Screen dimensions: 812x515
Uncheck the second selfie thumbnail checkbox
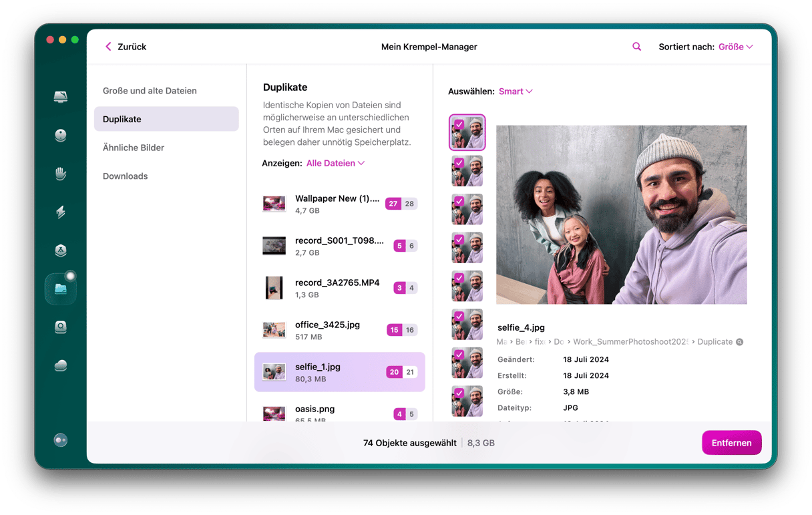[459, 162]
